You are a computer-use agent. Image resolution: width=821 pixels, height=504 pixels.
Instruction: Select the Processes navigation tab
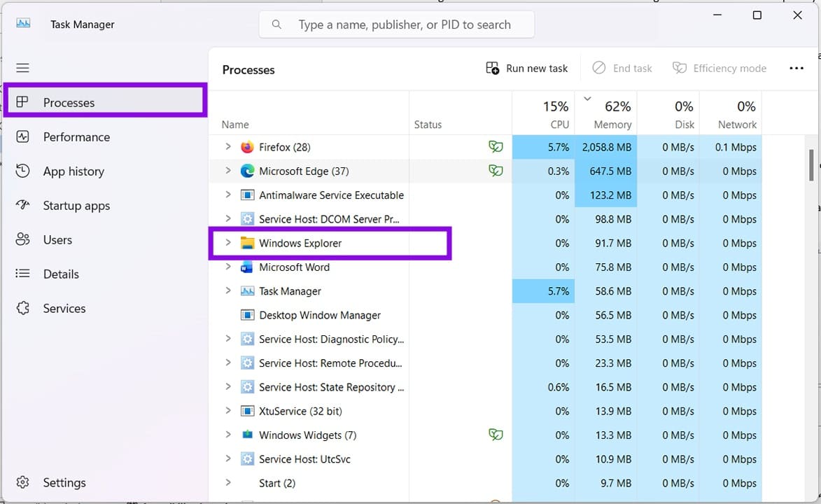(x=105, y=102)
